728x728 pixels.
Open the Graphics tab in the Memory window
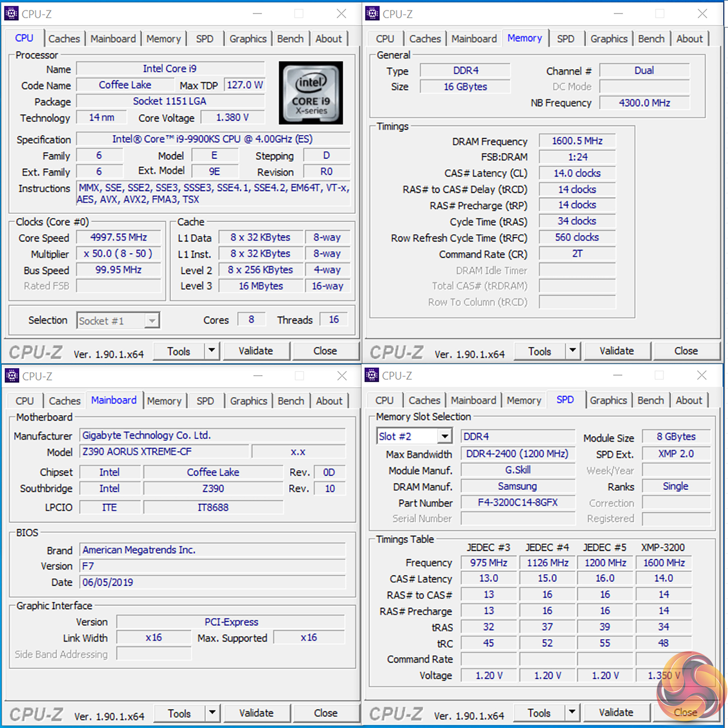tap(609, 39)
